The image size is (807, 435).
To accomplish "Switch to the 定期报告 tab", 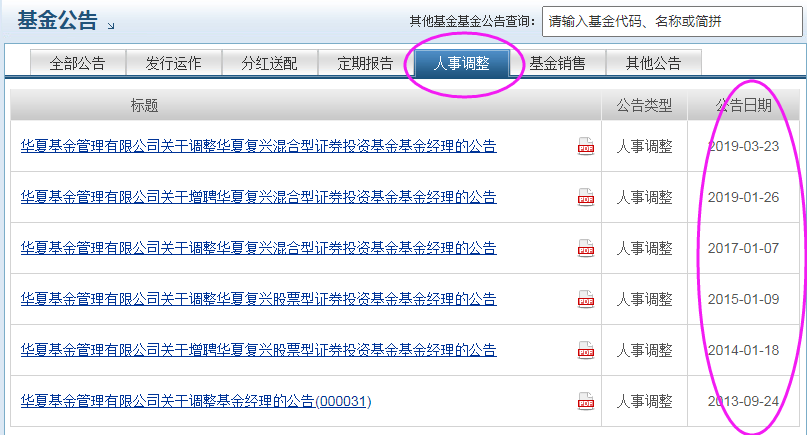I will point(365,63).
